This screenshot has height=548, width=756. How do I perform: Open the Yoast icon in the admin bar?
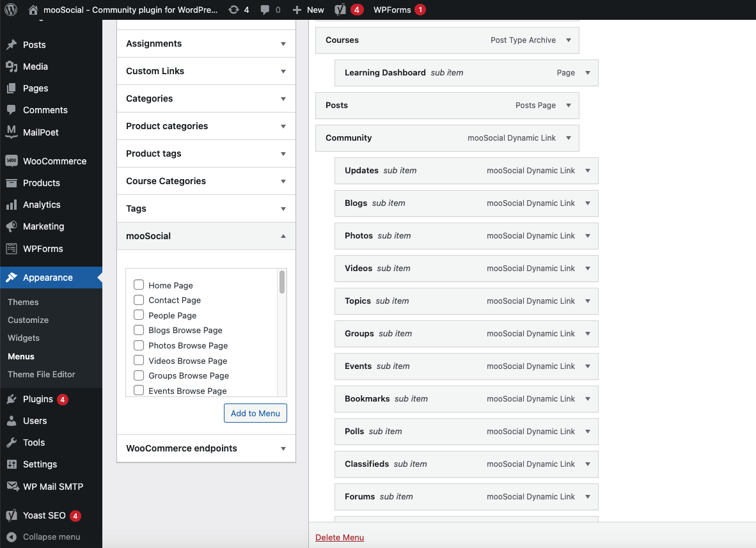pyautogui.click(x=340, y=10)
